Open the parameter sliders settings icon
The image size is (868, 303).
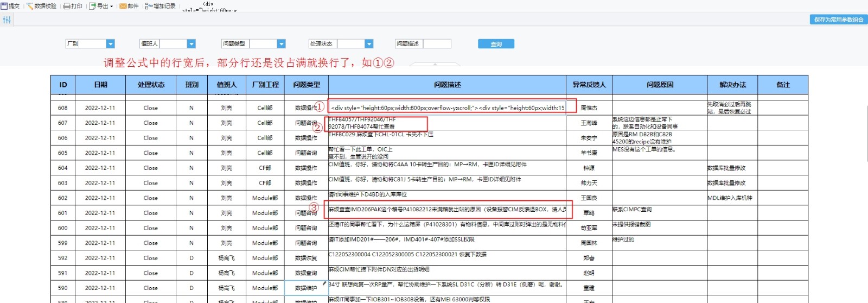click(7, 20)
